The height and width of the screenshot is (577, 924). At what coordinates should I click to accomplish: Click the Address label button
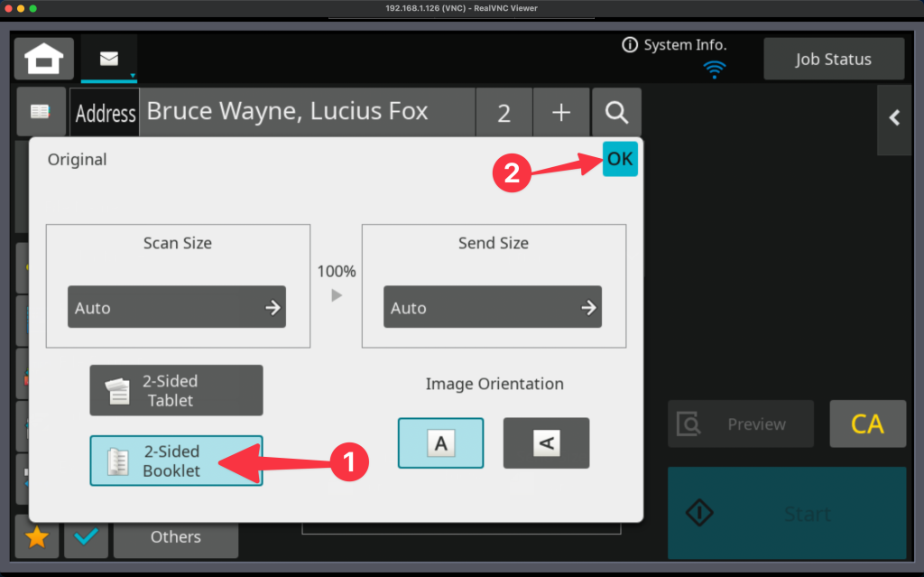coord(105,113)
